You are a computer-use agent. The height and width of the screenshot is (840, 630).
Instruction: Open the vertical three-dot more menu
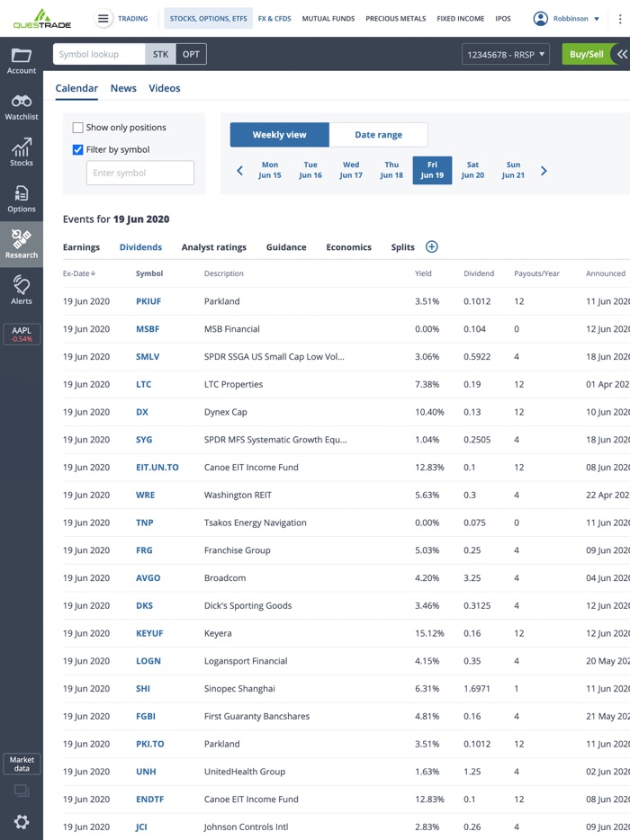[x=620, y=19]
